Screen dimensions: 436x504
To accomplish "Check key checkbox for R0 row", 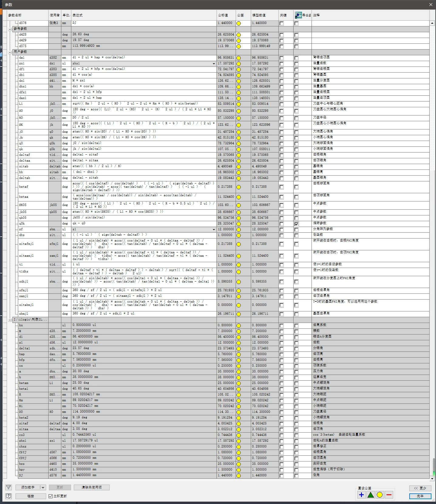I will click(x=281, y=118).
